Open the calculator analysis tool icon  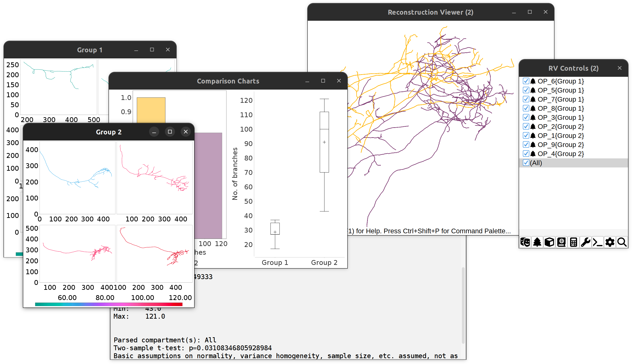573,242
